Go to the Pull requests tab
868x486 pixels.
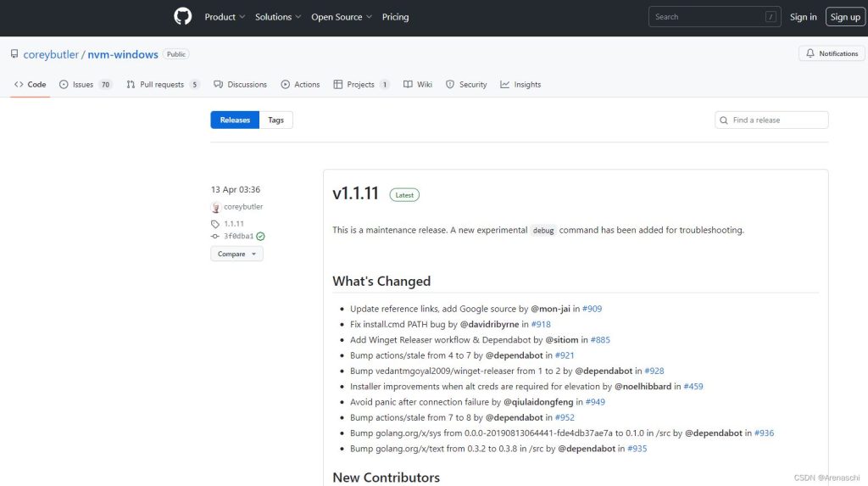(163, 85)
